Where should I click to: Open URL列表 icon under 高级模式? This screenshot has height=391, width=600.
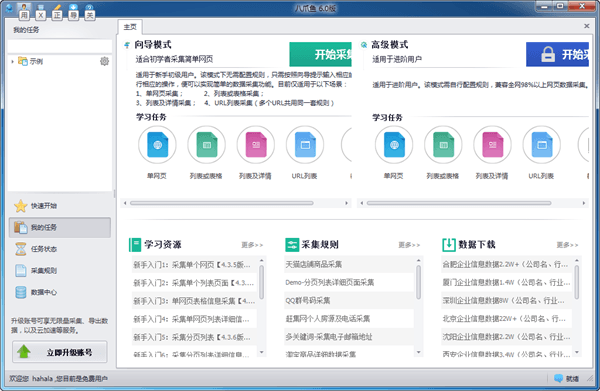(x=542, y=145)
